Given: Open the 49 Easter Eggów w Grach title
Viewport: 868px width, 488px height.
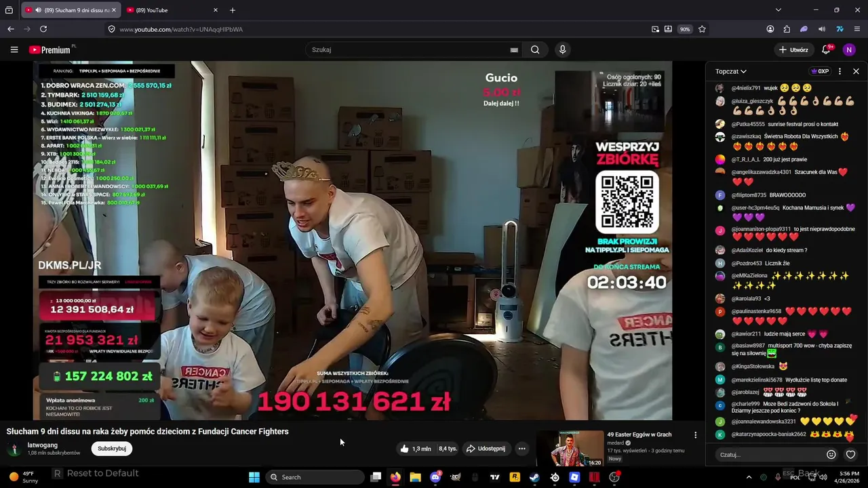Looking at the screenshot, I should 639,434.
